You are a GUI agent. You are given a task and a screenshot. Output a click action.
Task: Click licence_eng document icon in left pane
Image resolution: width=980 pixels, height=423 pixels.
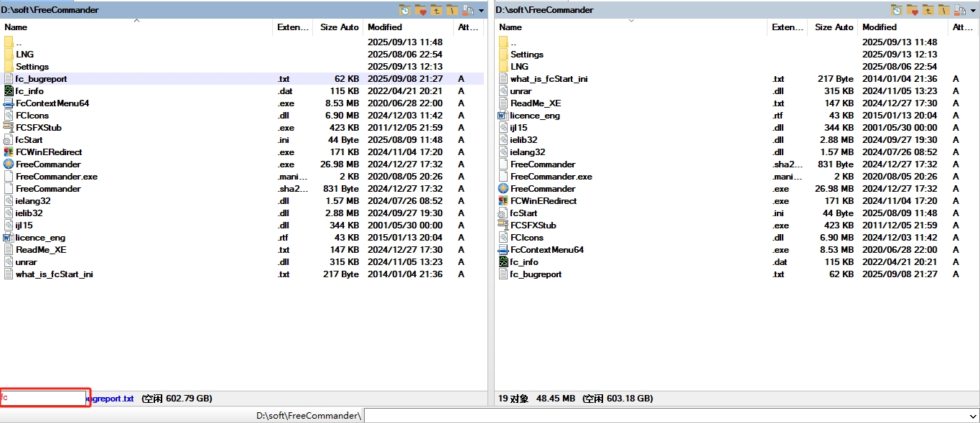tap(9, 238)
